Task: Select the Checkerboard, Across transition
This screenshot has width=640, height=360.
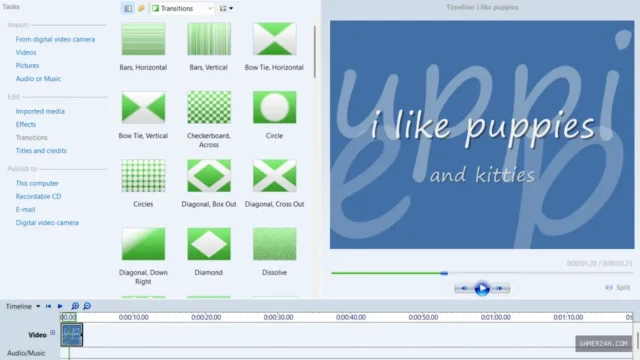Action: click(x=209, y=107)
